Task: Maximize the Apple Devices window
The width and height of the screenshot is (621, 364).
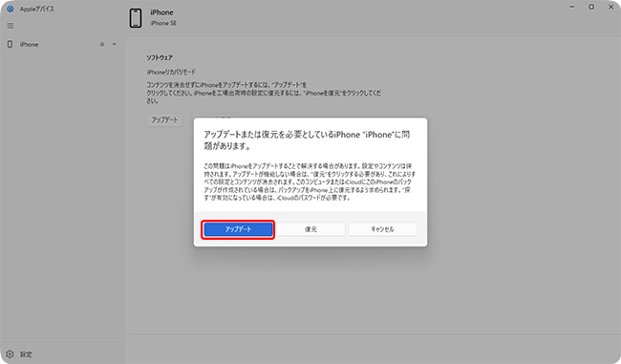Action: tap(591, 7)
